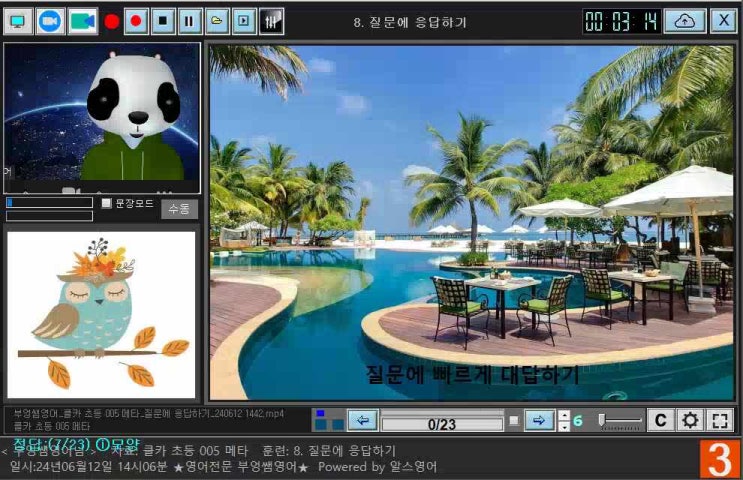Click the play media file icon

(x=243, y=20)
